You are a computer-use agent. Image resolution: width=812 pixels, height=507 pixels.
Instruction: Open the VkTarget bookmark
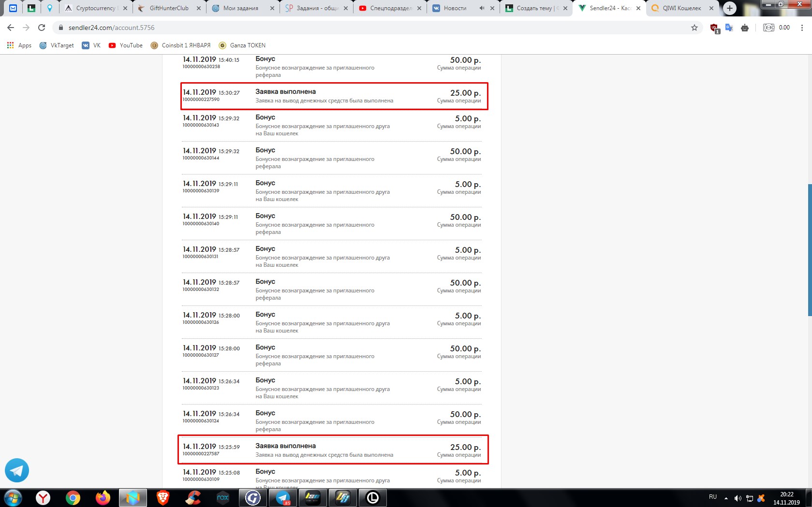tap(57, 45)
